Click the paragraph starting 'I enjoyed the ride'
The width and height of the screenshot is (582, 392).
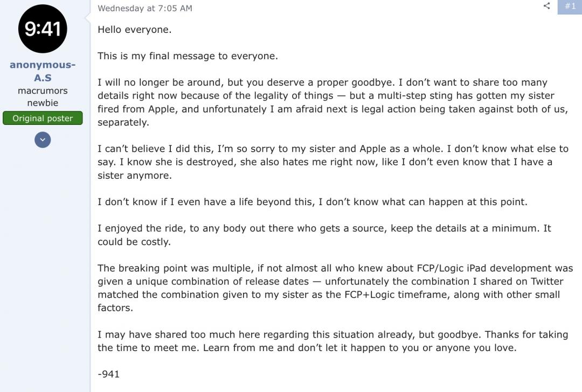323,235
